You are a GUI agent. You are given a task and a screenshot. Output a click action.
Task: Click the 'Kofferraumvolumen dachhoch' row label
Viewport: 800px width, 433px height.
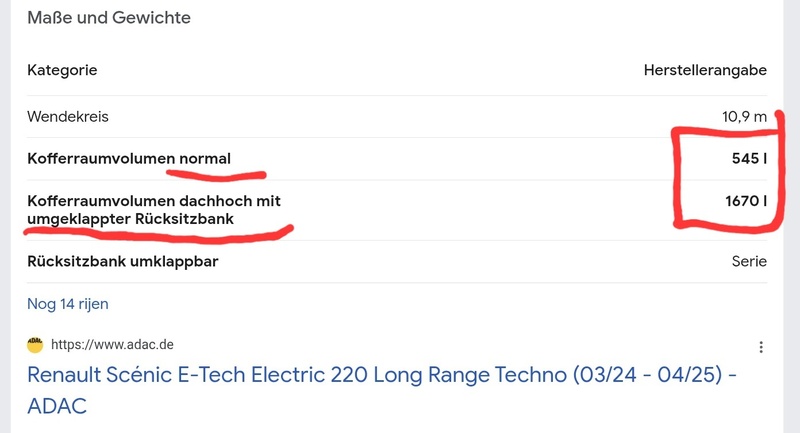tap(154, 201)
